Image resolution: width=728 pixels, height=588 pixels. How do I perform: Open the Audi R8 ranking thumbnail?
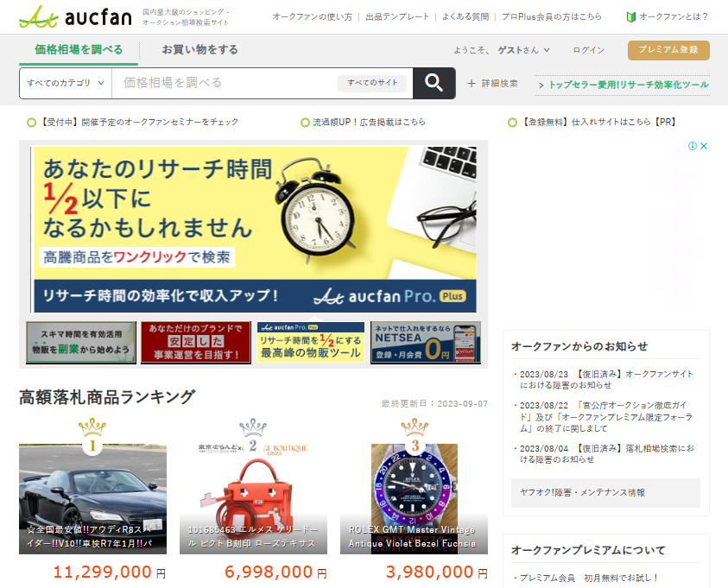coord(92,498)
